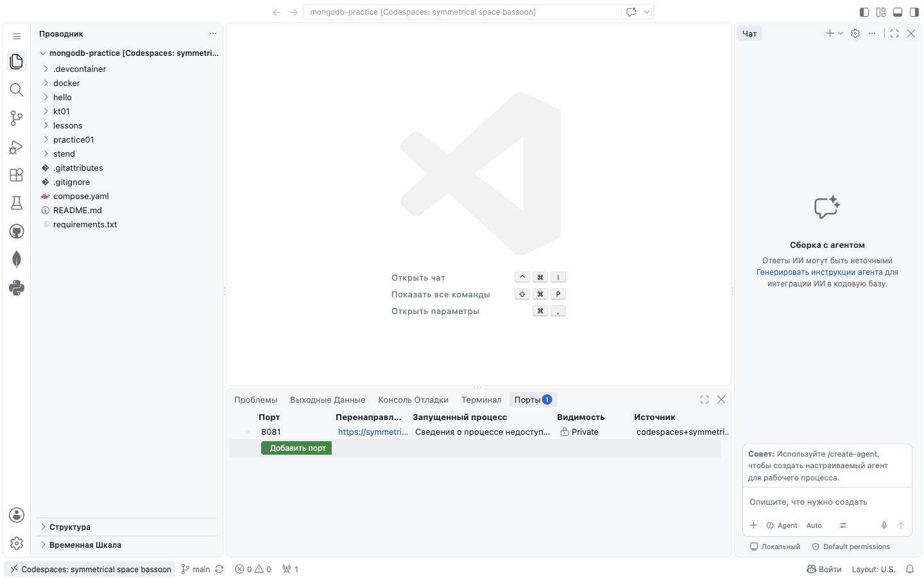Switch to the Консоль Отладки tab

[x=413, y=399]
